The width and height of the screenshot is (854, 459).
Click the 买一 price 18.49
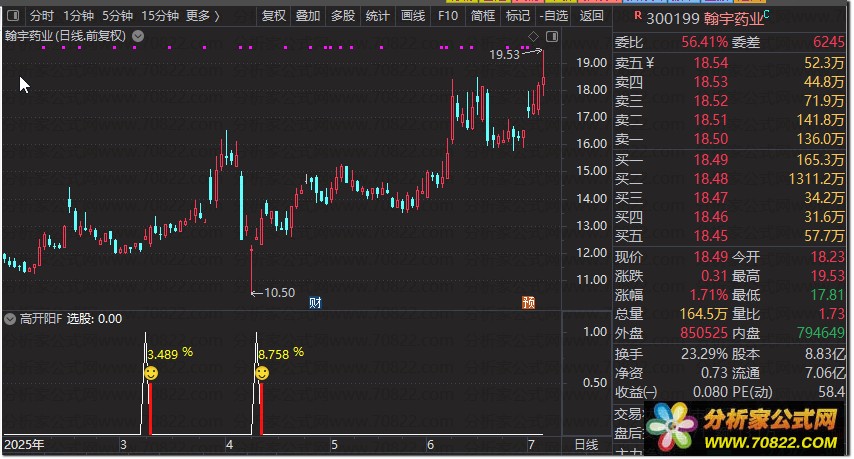(x=711, y=160)
